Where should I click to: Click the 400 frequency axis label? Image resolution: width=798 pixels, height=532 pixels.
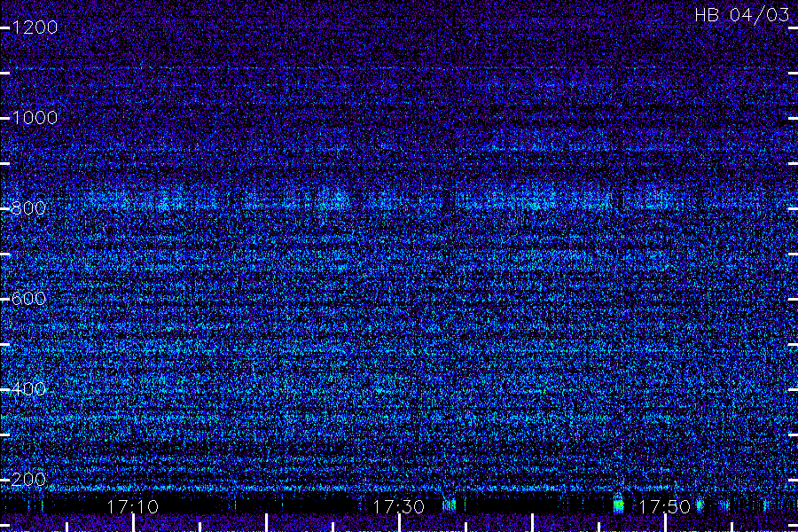[28, 389]
